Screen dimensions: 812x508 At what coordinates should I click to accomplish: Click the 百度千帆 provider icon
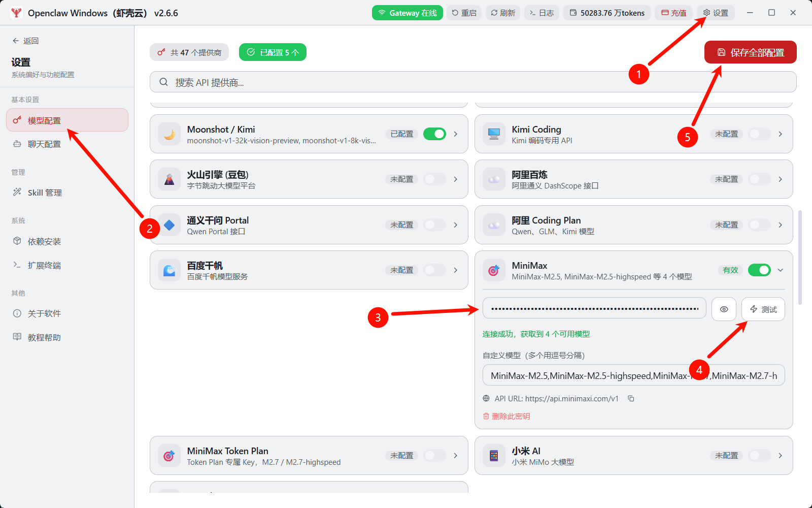pyautogui.click(x=170, y=270)
